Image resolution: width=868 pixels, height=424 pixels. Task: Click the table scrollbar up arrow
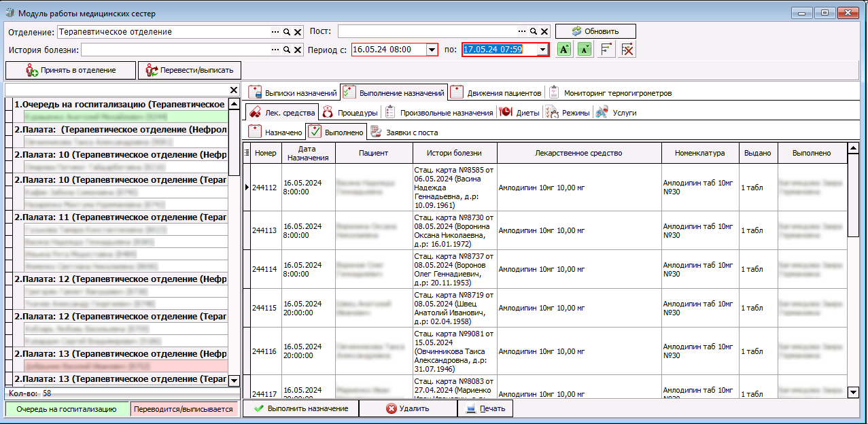click(x=853, y=147)
